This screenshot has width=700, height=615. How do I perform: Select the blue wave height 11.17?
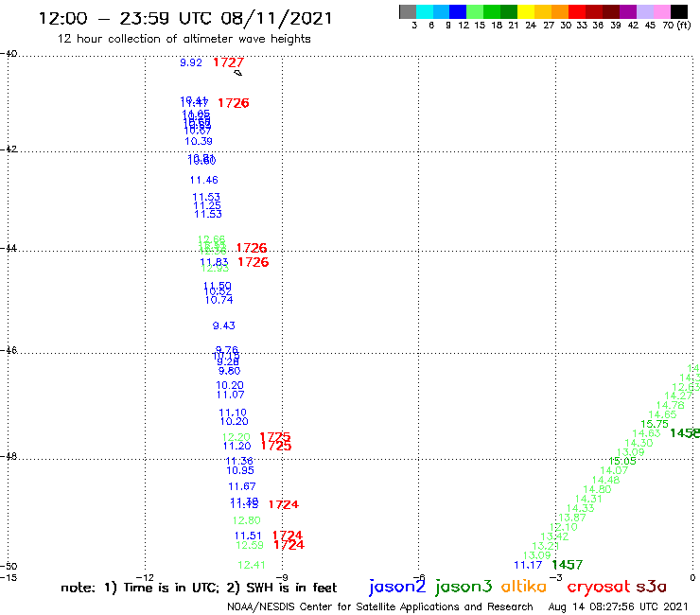(528, 565)
